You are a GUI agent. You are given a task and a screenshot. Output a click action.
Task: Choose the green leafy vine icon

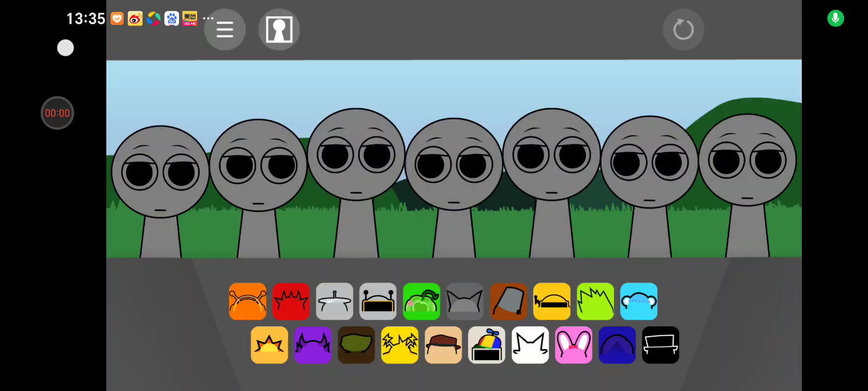[x=422, y=301]
